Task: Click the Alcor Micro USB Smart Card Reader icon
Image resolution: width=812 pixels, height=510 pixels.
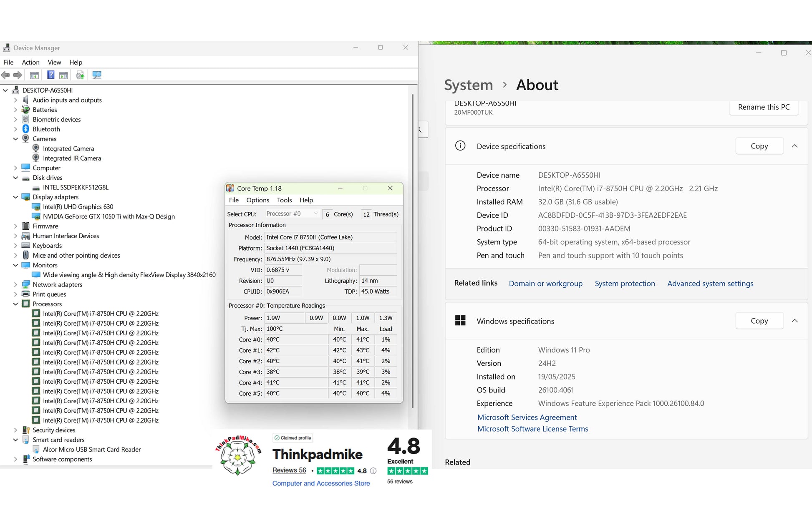Action: [x=36, y=449]
